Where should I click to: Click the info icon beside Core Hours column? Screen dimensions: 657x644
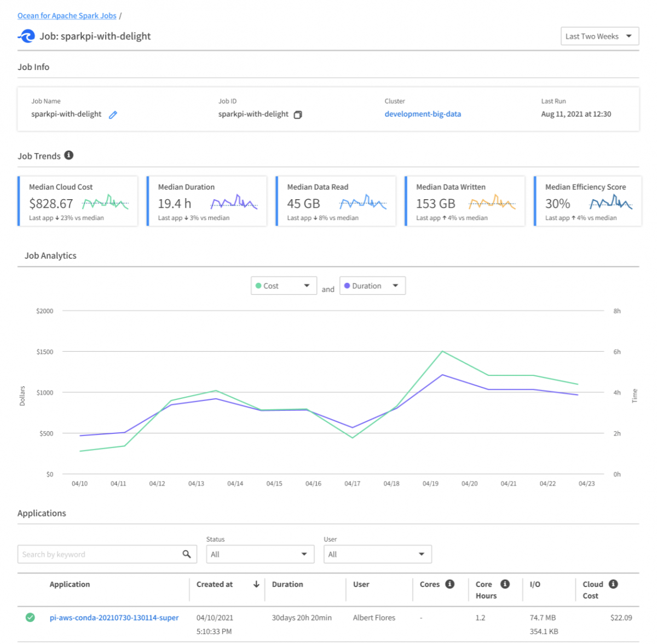505,584
